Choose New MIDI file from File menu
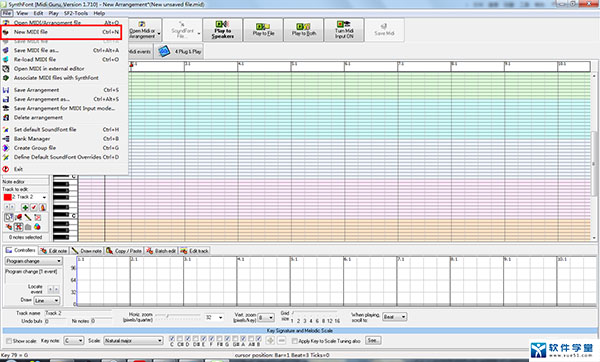The image size is (600, 362). coord(61,32)
